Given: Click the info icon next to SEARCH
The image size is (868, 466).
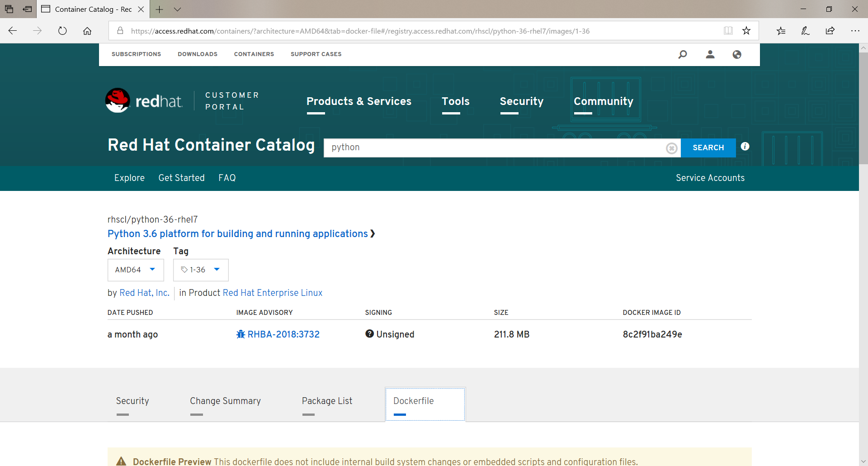Looking at the screenshot, I should [x=745, y=146].
